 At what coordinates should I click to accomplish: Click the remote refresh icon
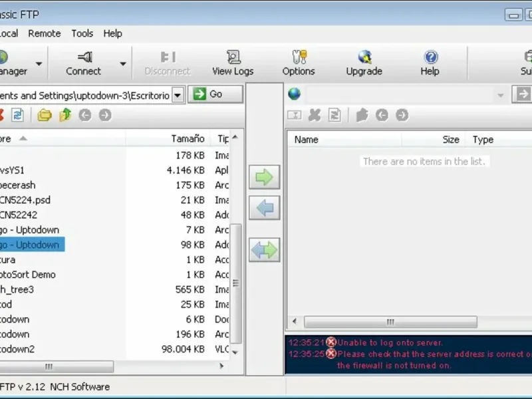pos(335,115)
